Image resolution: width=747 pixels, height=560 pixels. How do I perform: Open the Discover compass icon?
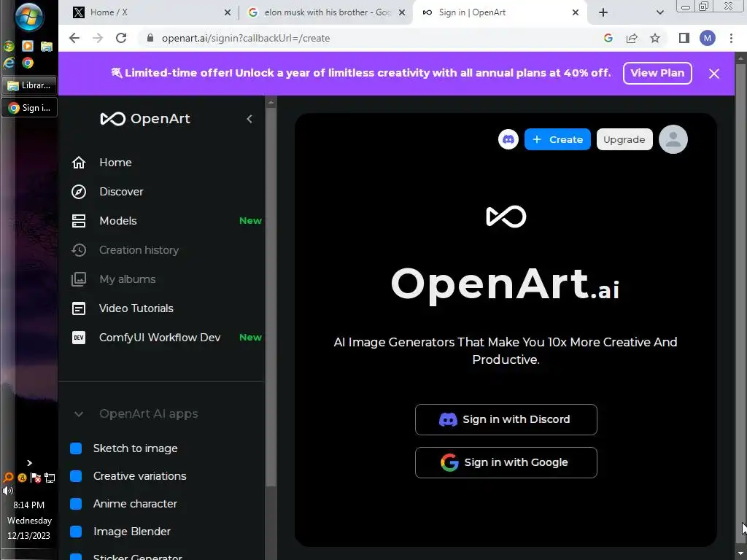(79, 192)
